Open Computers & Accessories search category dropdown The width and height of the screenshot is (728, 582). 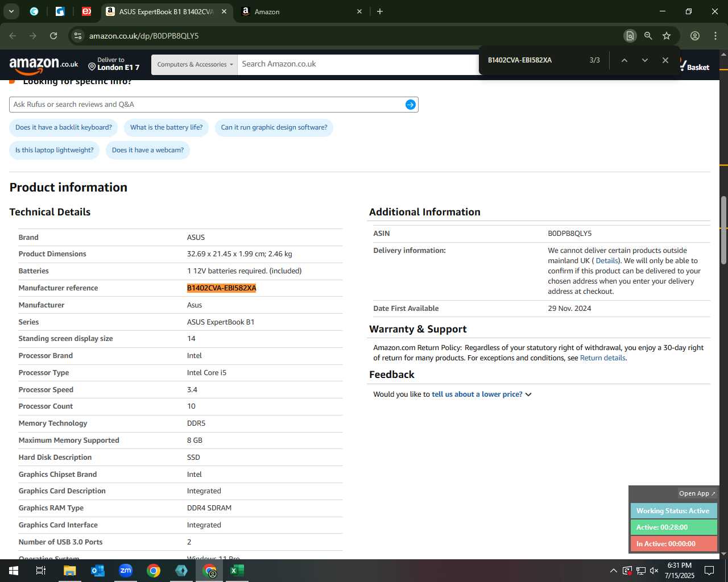tap(195, 64)
